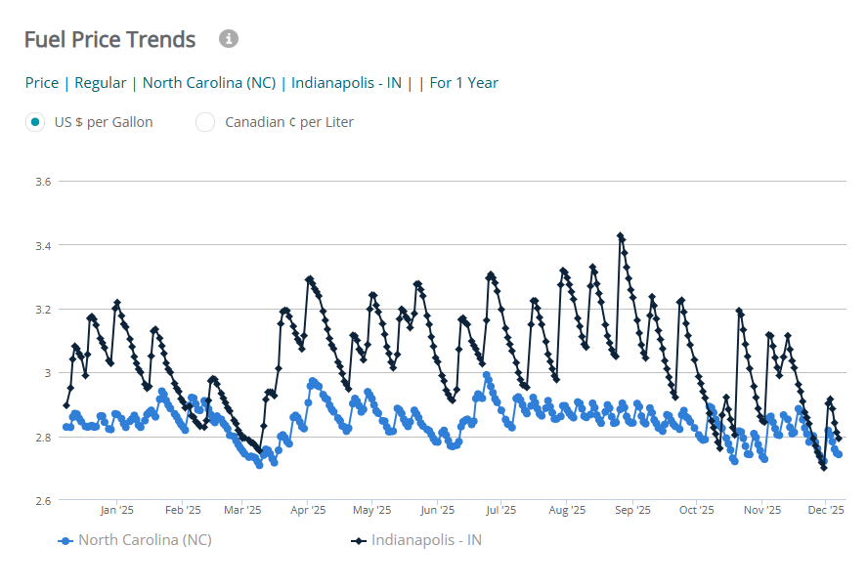The width and height of the screenshot is (868, 588).
Task: Select Canadian ¢ per Liter radio button
Action: [205, 122]
